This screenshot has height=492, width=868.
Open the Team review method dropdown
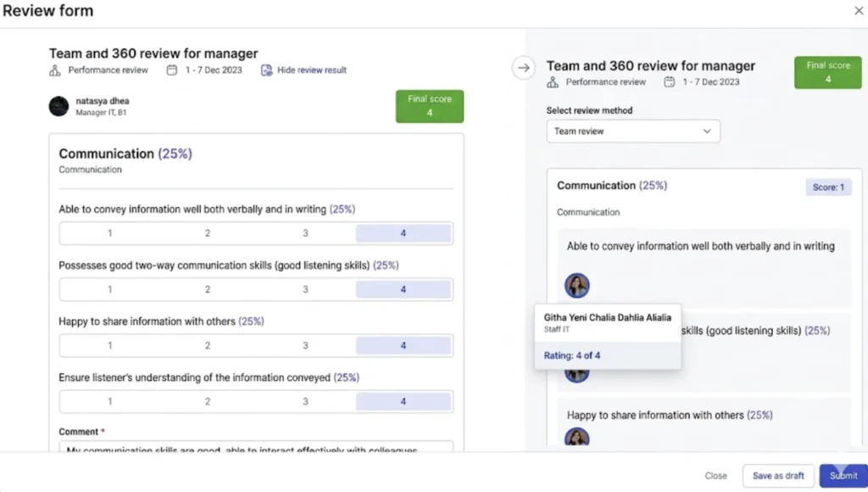point(633,131)
